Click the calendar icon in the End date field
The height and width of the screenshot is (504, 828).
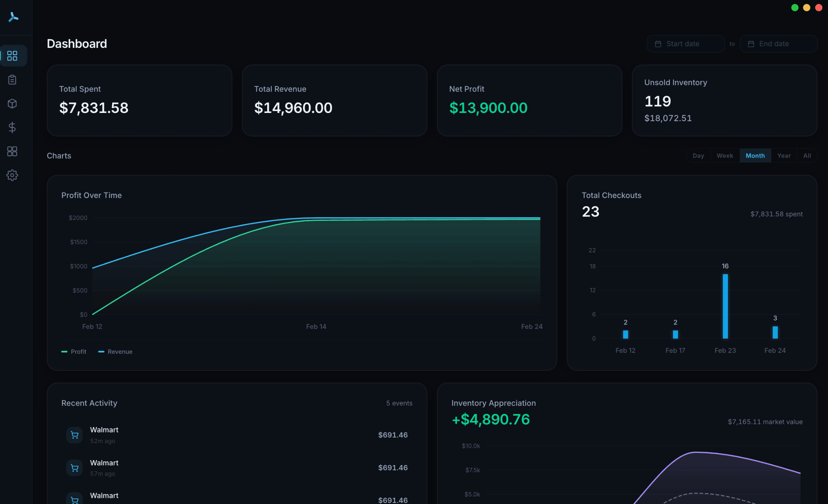pyautogui.click(x=751, y=44)
